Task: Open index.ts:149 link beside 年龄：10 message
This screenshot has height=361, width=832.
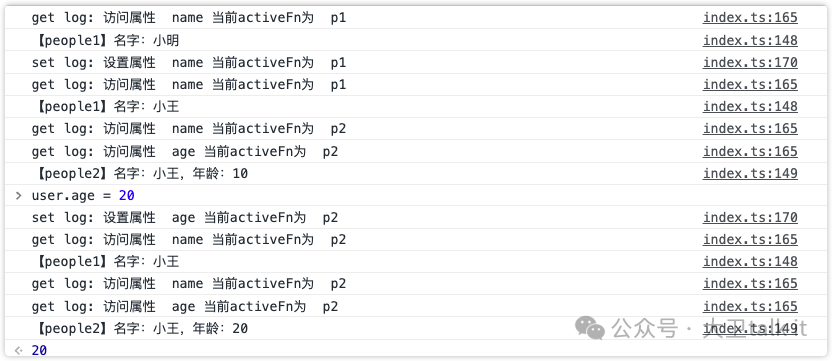Action: (x=750, y=173)
